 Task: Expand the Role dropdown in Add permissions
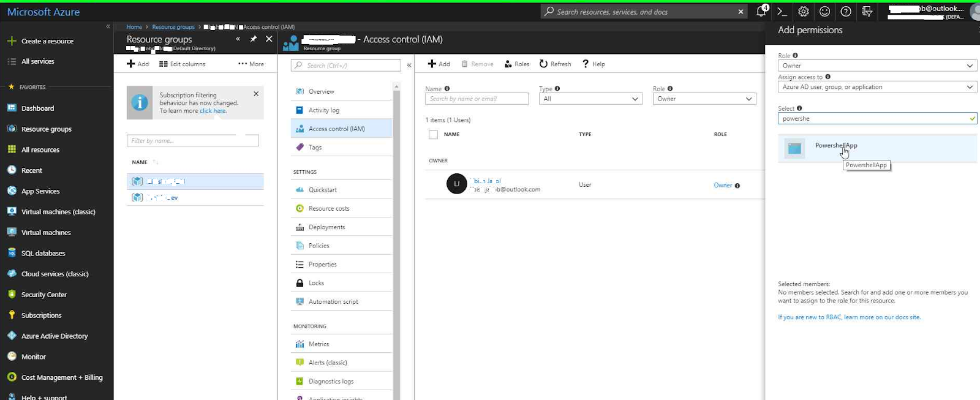pyautogui.click(x=877, y=66)
